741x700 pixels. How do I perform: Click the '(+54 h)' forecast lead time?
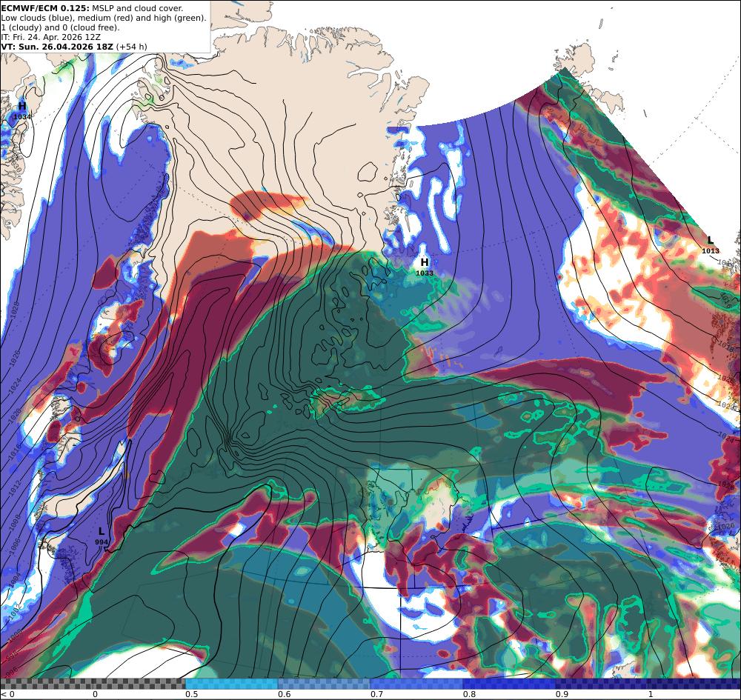pyautogui.click(x=131, y=47)
